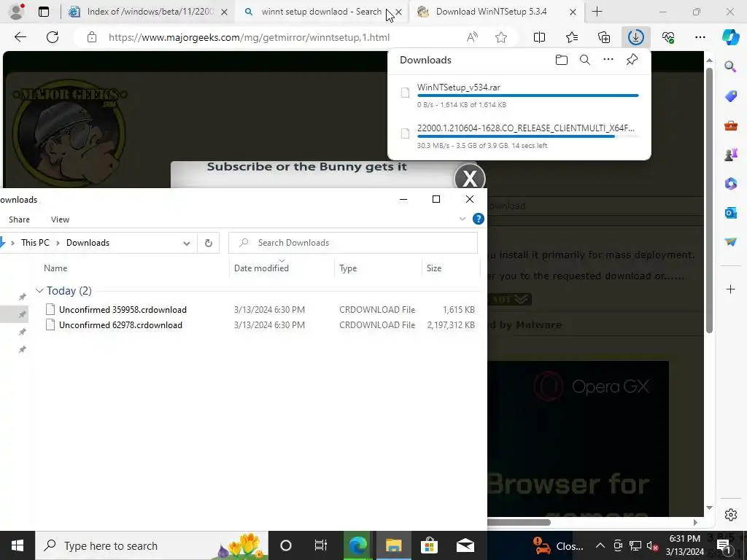This screenshot has width=747, height=560.
Task: Close the winnt setup download tab
Action: pos(399,12)
